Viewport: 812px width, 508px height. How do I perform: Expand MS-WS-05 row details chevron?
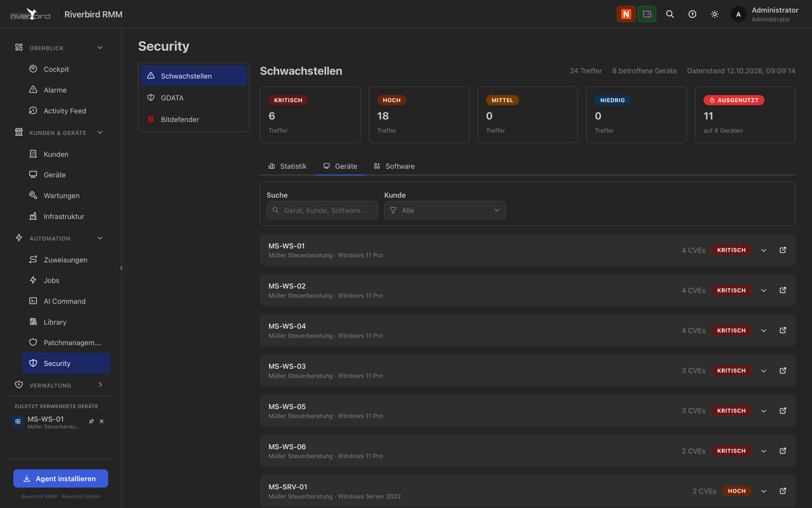click(764, 411)
